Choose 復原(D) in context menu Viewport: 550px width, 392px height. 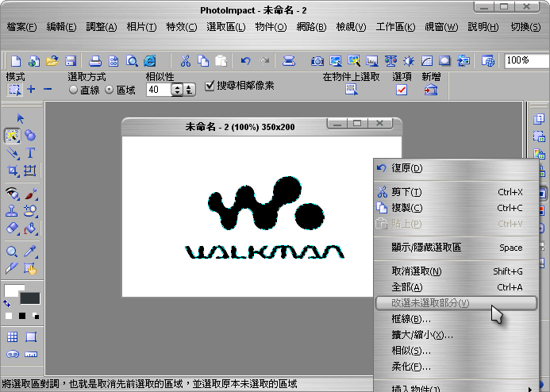456,168
